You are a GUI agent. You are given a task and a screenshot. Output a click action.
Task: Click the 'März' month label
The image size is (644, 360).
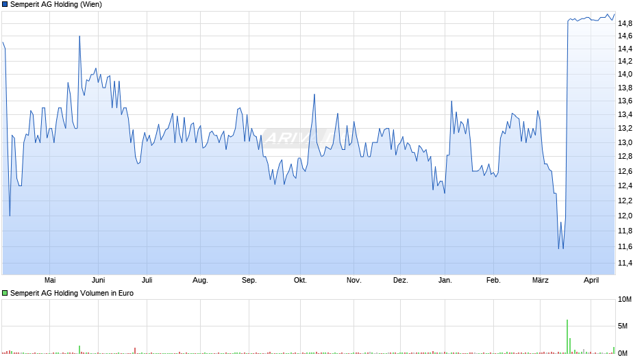(540, 281)
